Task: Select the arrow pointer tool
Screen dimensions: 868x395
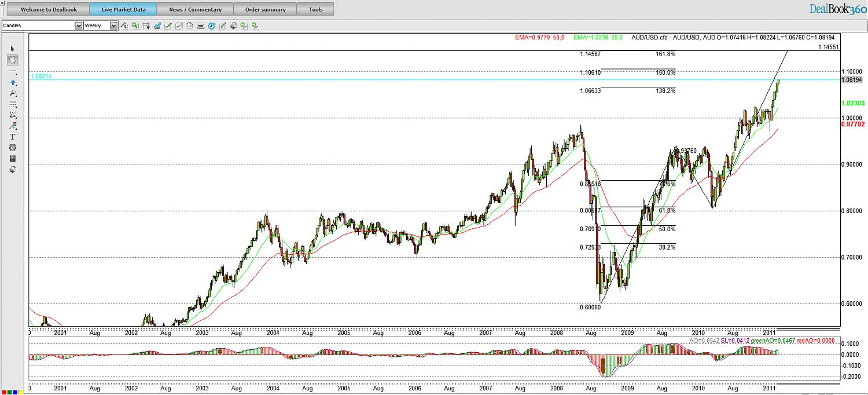Action: tap(13, 49)
